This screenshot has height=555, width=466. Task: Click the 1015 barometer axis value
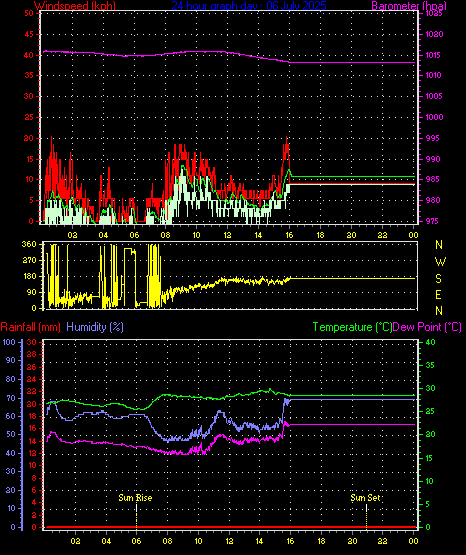433,55
